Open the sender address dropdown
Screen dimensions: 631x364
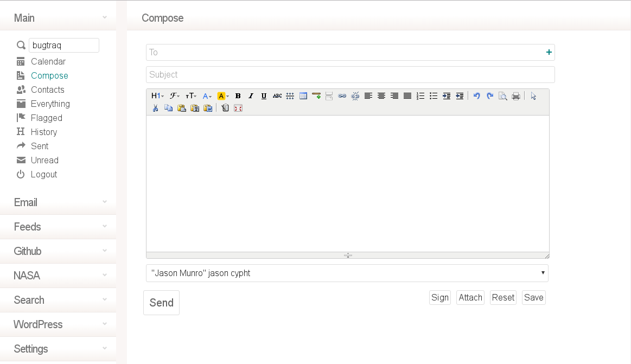(x=347, y=273)
